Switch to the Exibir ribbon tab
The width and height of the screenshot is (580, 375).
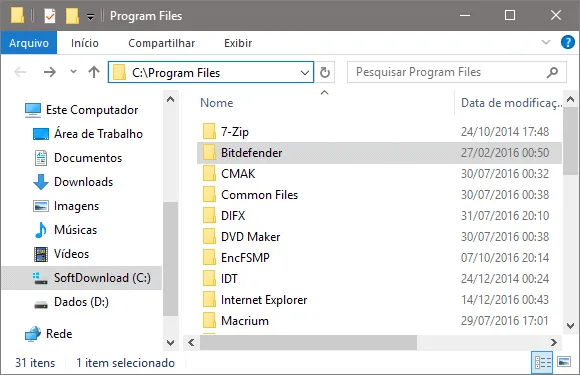(238, 43)
